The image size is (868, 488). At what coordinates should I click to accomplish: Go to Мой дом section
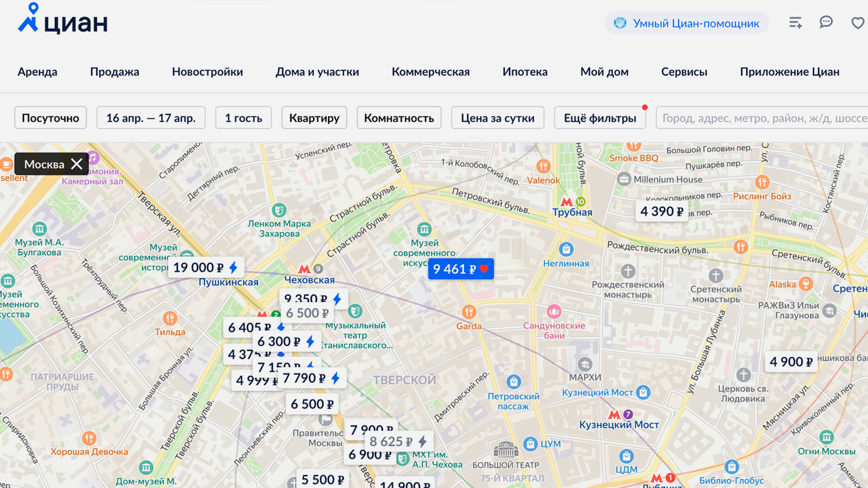(x=604, y=72)
